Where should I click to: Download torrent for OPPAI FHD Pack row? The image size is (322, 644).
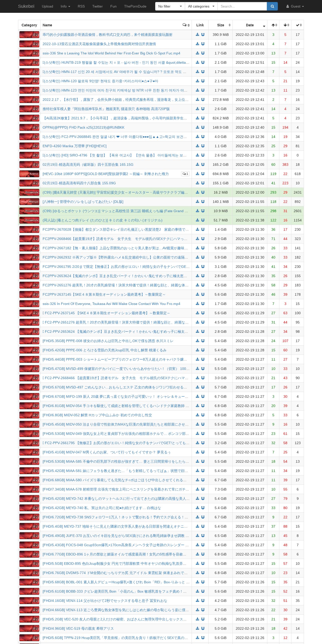tap(198, 127)
